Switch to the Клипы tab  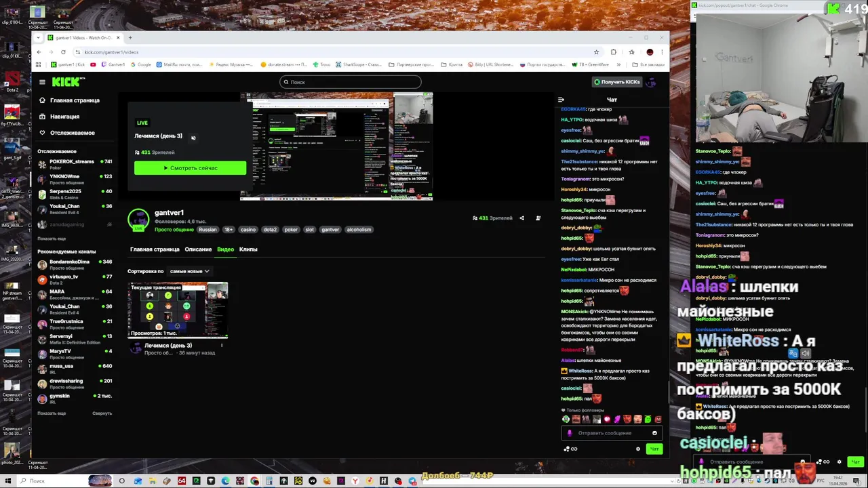[248, 249]
